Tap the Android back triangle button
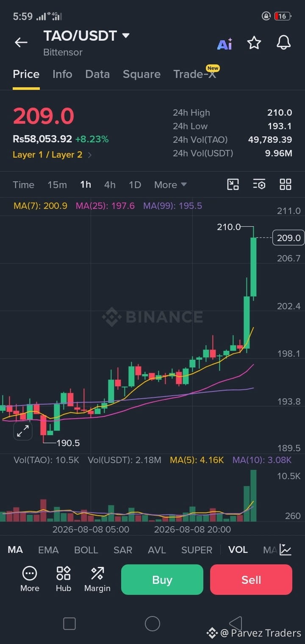 coord(236,624)
